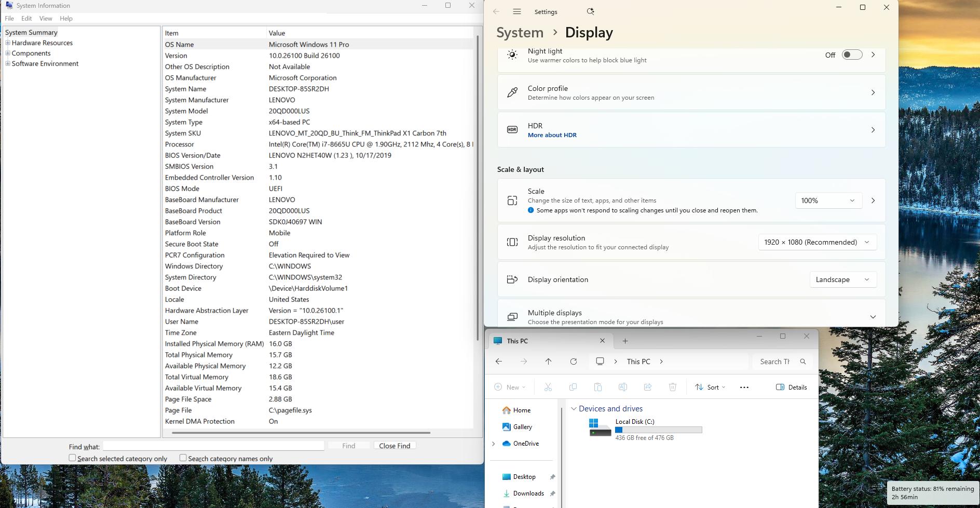Screen dimensions: 980x508
Task: Select the This PC tab in Explorer
Action: pyautogui.click(x=551, y=341)
